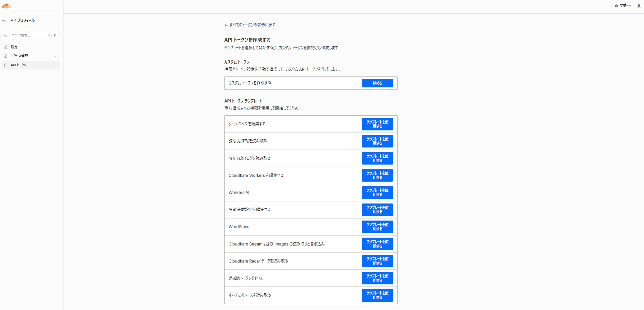The image size is (644, 310).
Task: Expand the アクセス管理 chevron
Action: pyautogui.click(x=55, y=56)
